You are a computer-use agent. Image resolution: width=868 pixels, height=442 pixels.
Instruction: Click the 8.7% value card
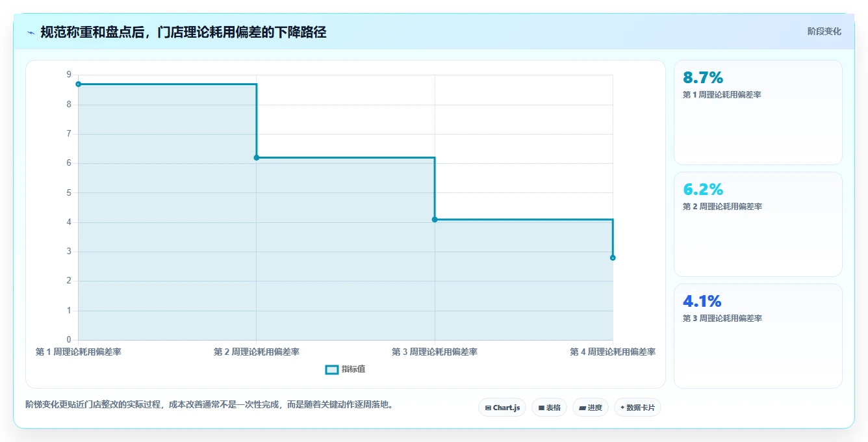(758, 112)
